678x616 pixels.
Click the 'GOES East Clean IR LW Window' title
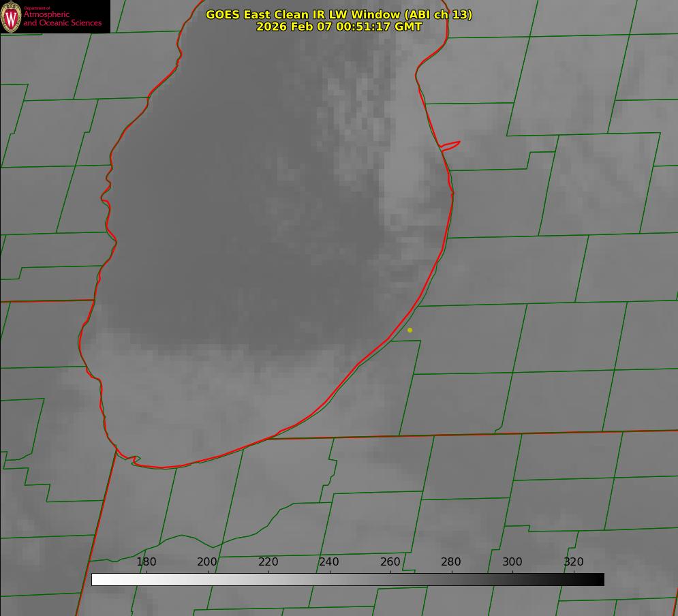click(339, 14)
